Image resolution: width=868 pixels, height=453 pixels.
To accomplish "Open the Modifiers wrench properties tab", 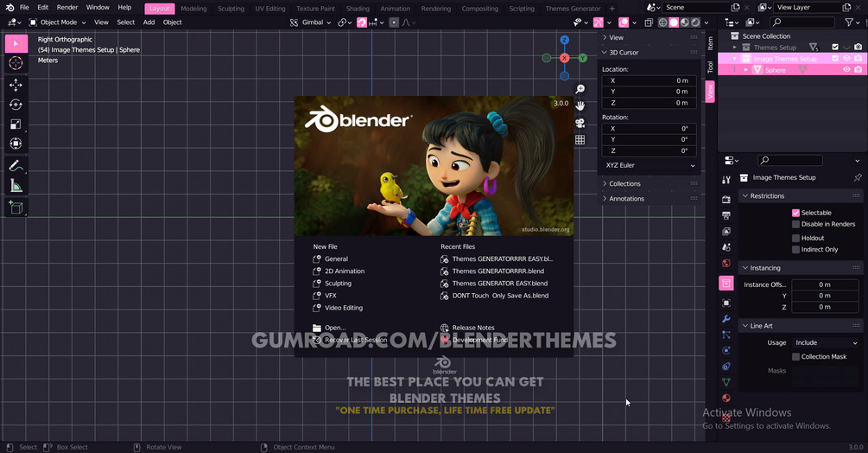I will (x=726, y=319).
